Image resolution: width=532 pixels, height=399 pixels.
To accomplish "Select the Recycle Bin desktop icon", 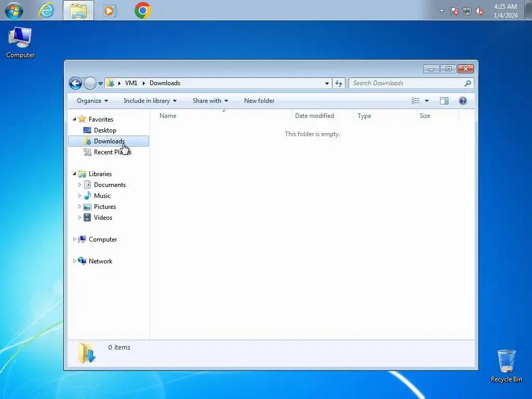I will pyautogui.click(x=506, y=366).
